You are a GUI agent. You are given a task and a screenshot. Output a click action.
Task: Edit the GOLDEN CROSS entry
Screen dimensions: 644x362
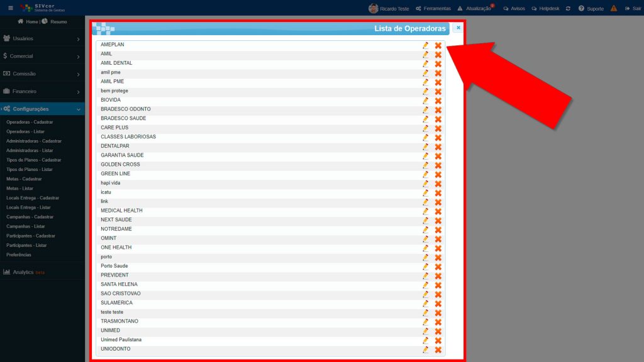(x=426, y=165)
